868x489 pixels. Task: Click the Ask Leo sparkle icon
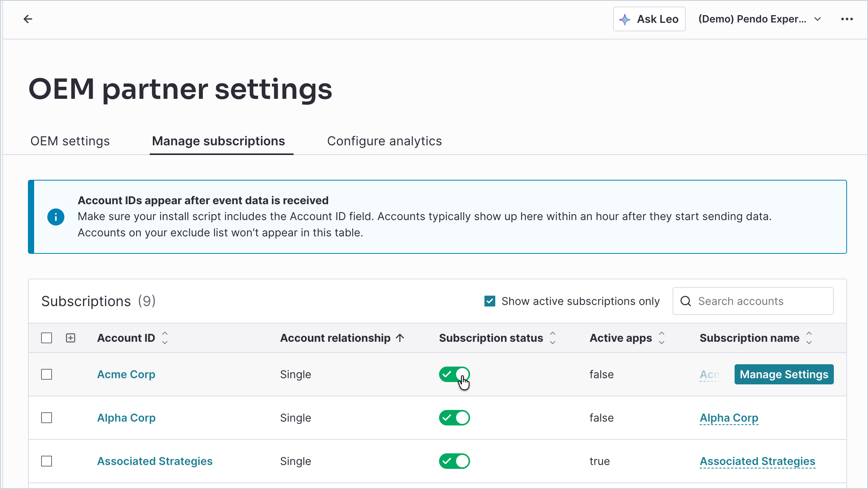tap(625, 19)
